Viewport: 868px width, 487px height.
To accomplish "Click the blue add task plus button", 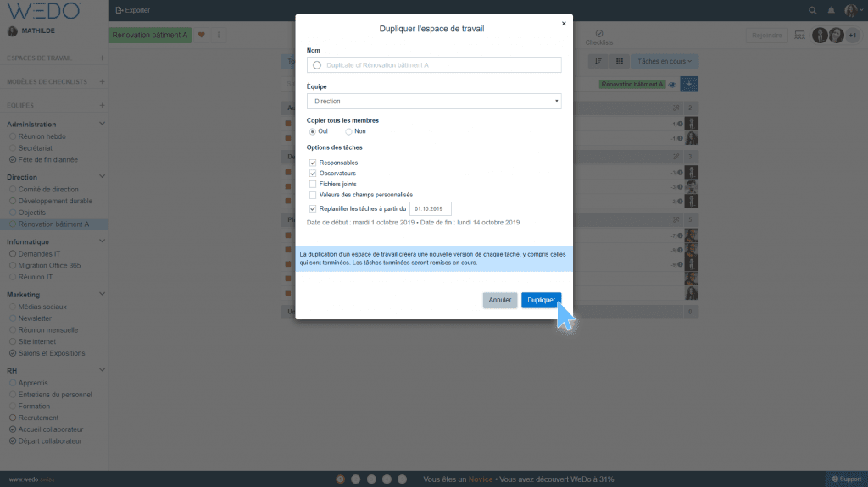I will [x=689, y=84].
